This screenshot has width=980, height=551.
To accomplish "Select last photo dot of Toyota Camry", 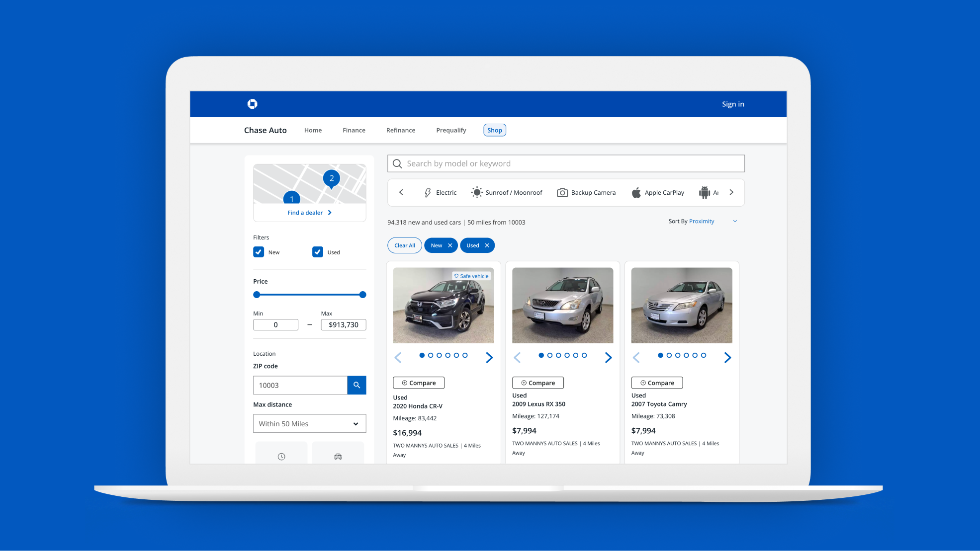I will [704, 355].
